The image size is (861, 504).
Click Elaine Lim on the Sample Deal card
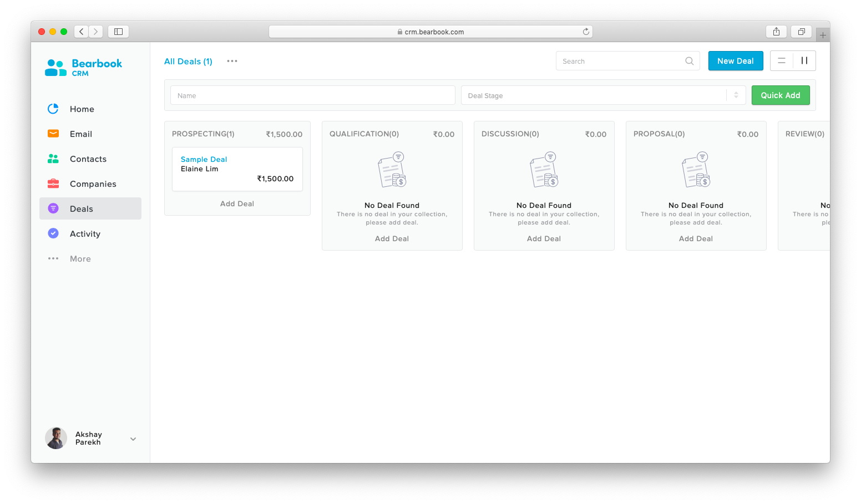(x=199, y=169)
